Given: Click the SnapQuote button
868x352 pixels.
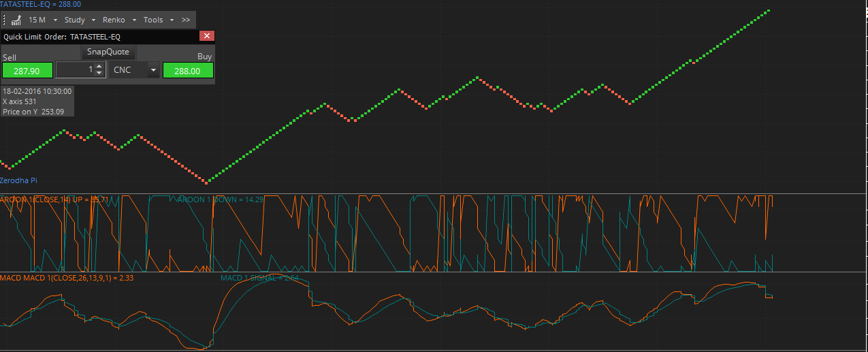Looking at the screenshot, I should click(x=108, y=52).
